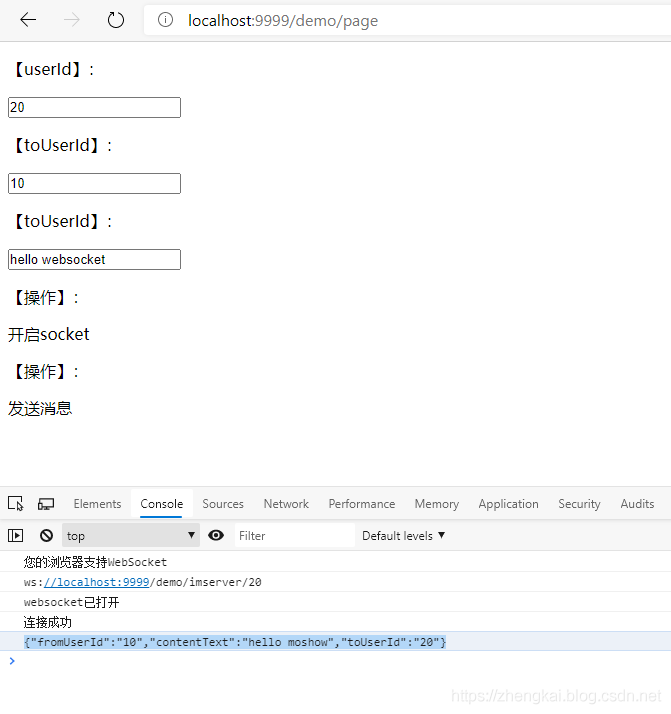
Task: Open the Performance tab
Action: click(x=362, y=504)
